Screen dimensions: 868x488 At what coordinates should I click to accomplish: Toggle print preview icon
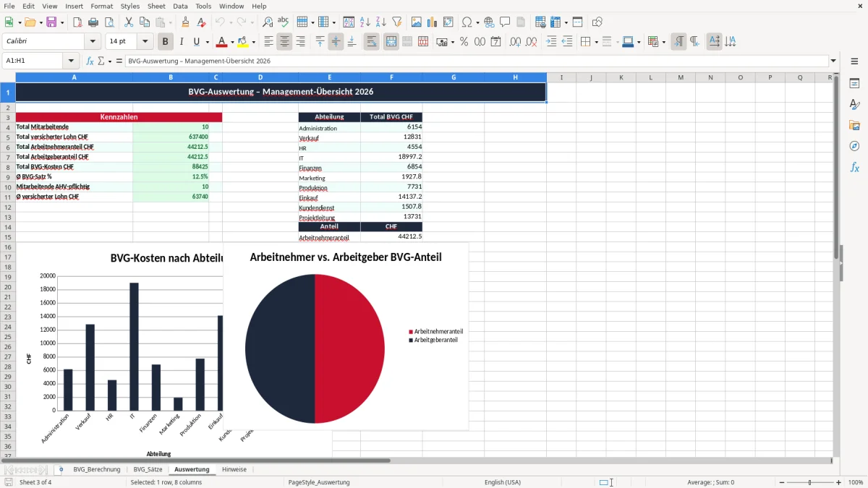109,22
